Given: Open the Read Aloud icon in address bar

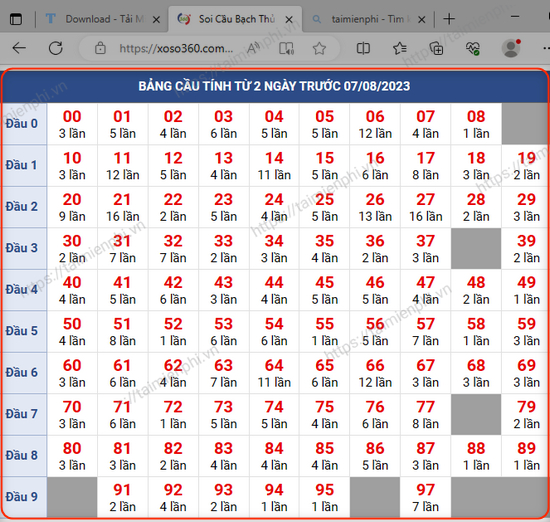Looking at the screenshot, I should click(253, 48).
